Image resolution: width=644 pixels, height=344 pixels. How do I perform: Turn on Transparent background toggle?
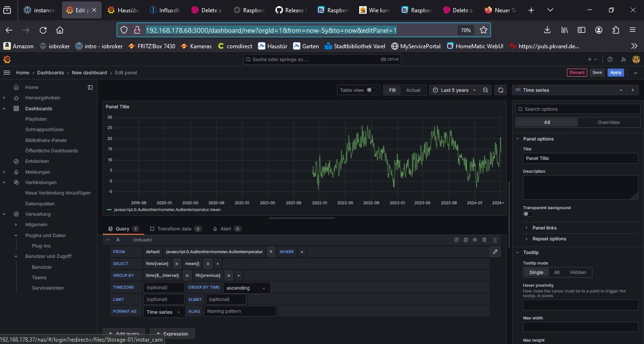(528, 214)
